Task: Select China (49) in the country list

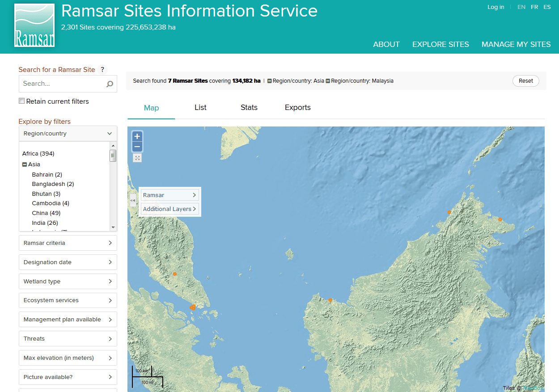Action: pyautogui.click(x=46, y=213)
